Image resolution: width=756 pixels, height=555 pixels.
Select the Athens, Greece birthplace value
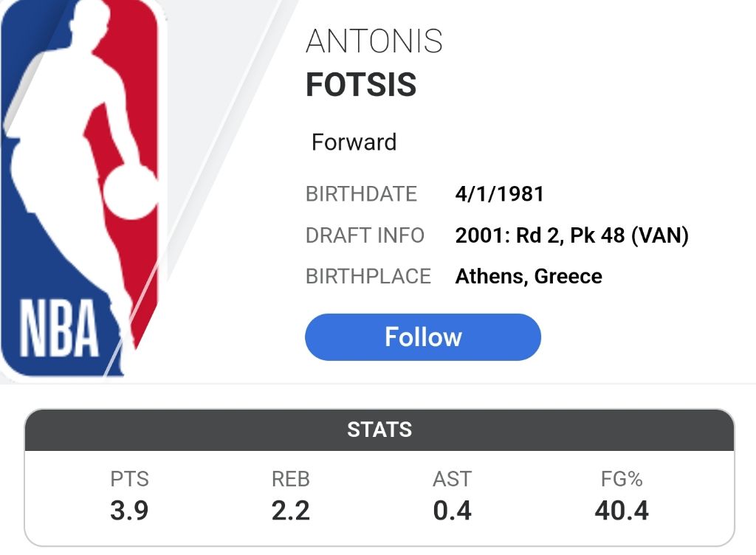[x=529, y=276]
